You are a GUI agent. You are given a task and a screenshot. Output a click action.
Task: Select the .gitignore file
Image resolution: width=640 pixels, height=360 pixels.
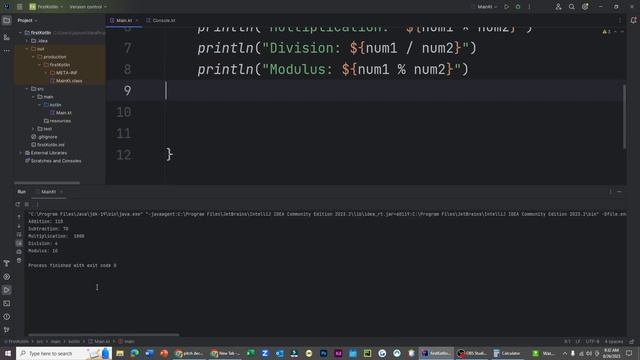tap(44, 137)
